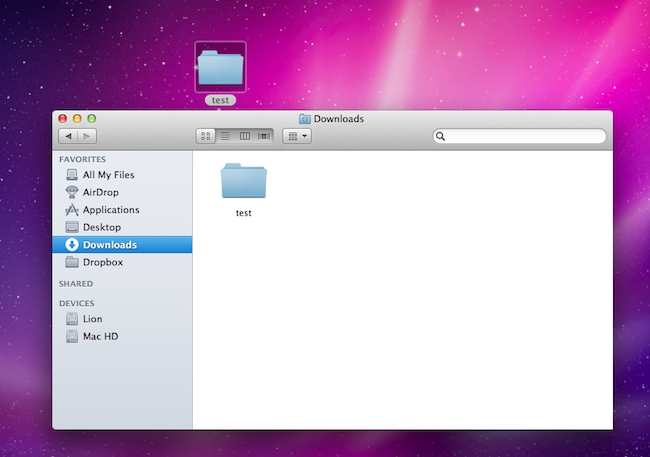Select the Lion drive under Devices
Screen dimensions: 650x457
point(92,319)
